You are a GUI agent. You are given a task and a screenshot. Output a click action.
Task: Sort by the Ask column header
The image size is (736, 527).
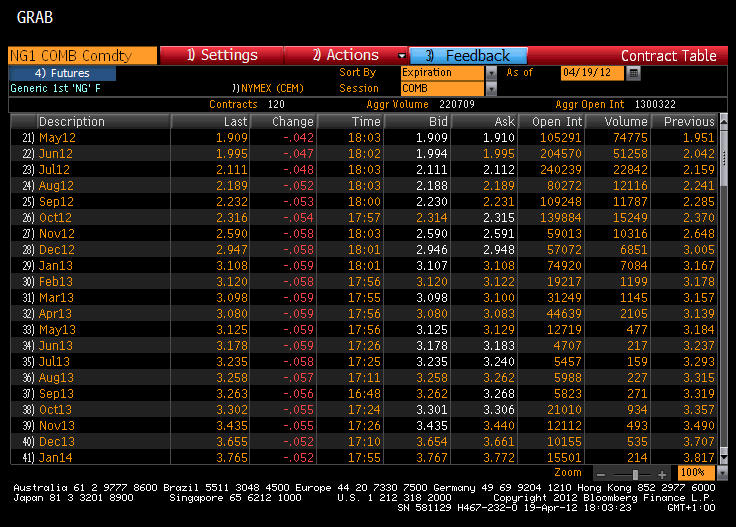pyautogui.click(x=484, y=122)
